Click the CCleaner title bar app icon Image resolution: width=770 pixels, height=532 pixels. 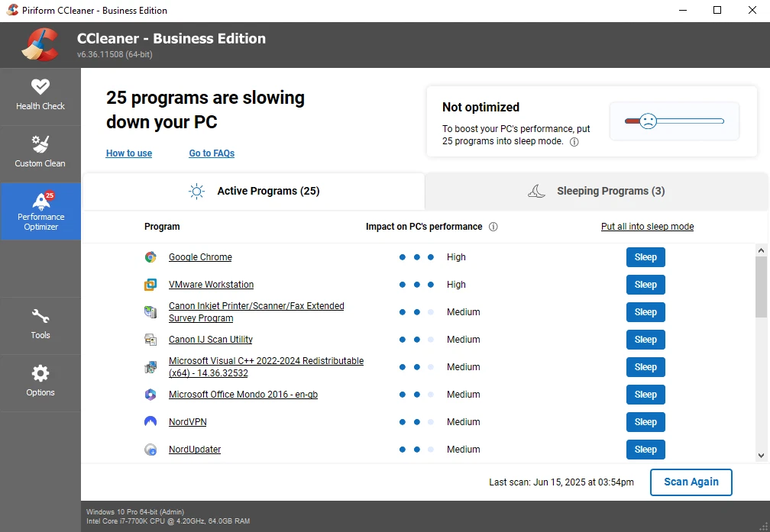(12, 11)
